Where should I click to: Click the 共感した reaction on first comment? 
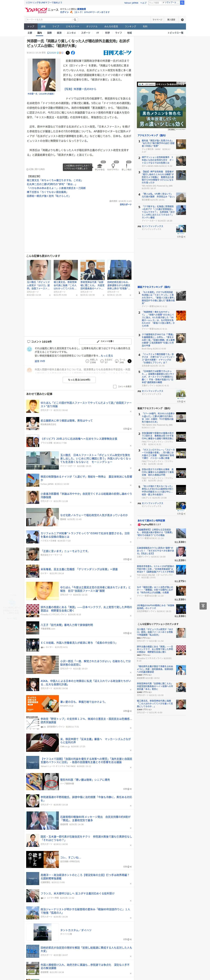click(x=91, y=361)
